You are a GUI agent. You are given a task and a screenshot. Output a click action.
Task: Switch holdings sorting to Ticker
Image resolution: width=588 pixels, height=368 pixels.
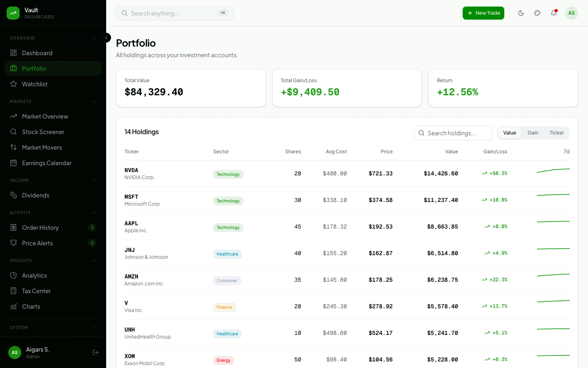(x=556, y=133)
